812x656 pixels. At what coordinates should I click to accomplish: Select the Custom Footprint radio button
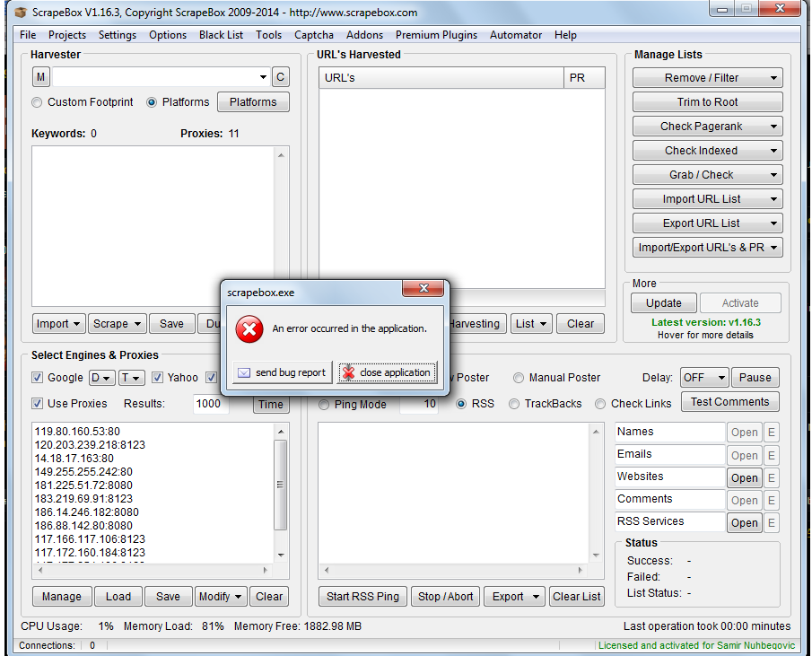click(x=37, y=102)
